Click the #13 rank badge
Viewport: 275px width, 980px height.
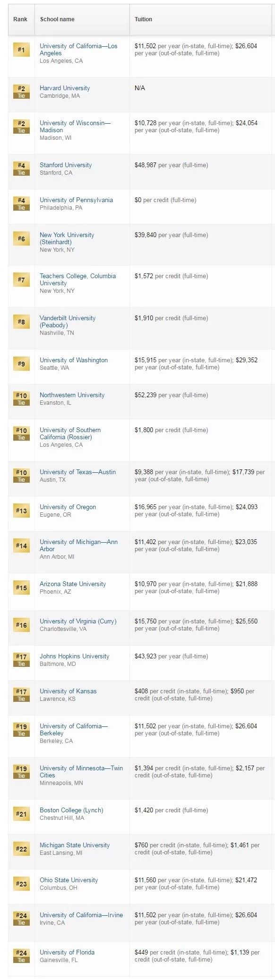21,511
